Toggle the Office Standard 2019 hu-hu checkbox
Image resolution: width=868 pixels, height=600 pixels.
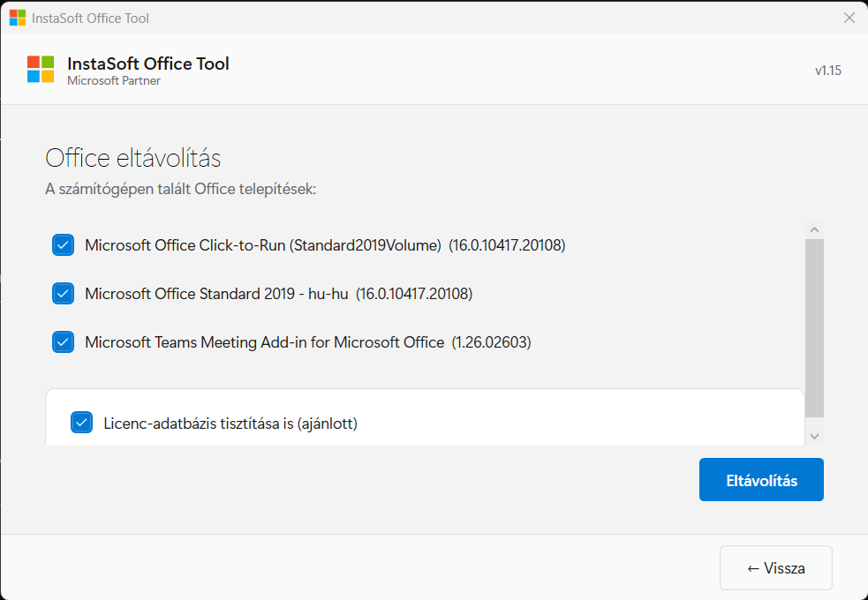click(63, 294)
